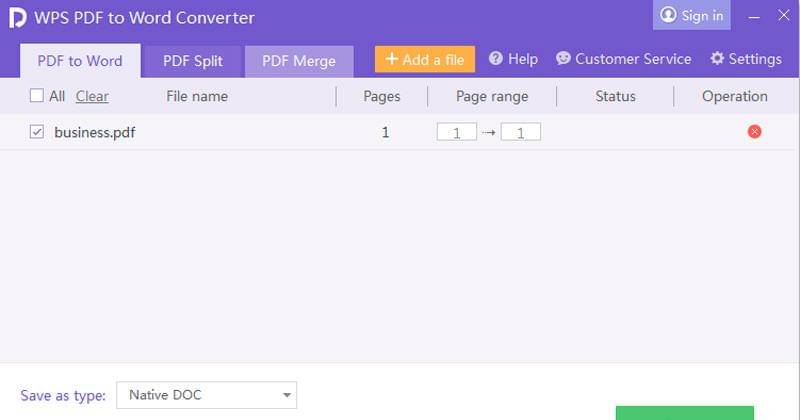Click the Sign in user icon
This screenshot has height=420, width=800.
pos(669,16)
